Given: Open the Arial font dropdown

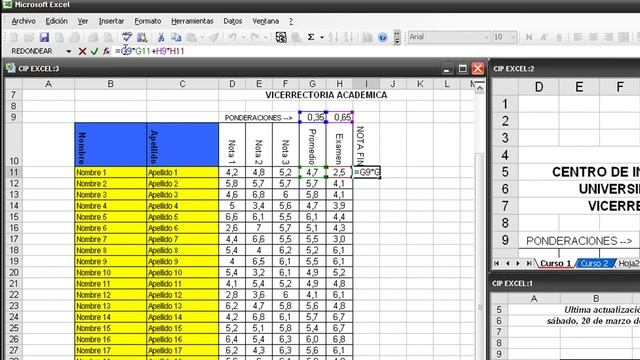Looking at the screenshot, I should coord(487,38).
